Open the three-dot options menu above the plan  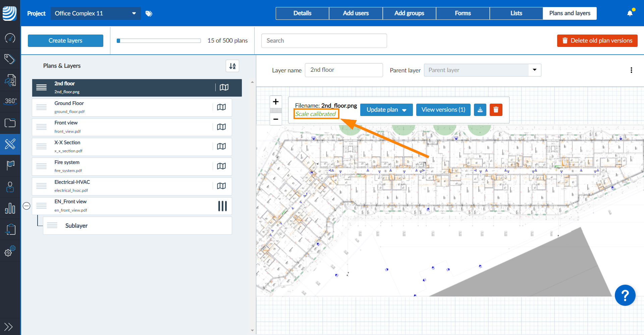point(632,70)
